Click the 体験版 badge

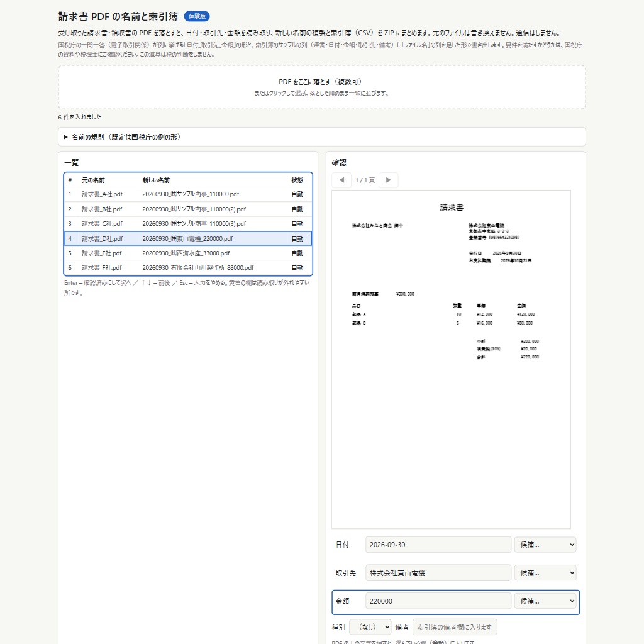[197, 16]
